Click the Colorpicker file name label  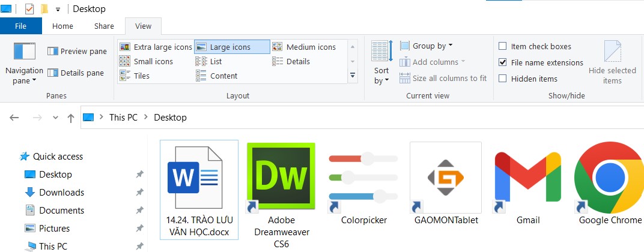364,220
